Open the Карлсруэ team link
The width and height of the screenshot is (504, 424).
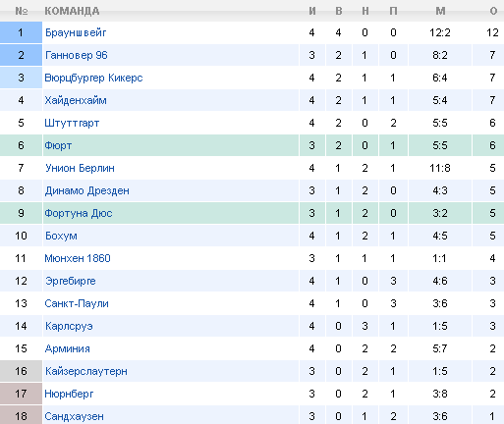[x=69, y=326]
